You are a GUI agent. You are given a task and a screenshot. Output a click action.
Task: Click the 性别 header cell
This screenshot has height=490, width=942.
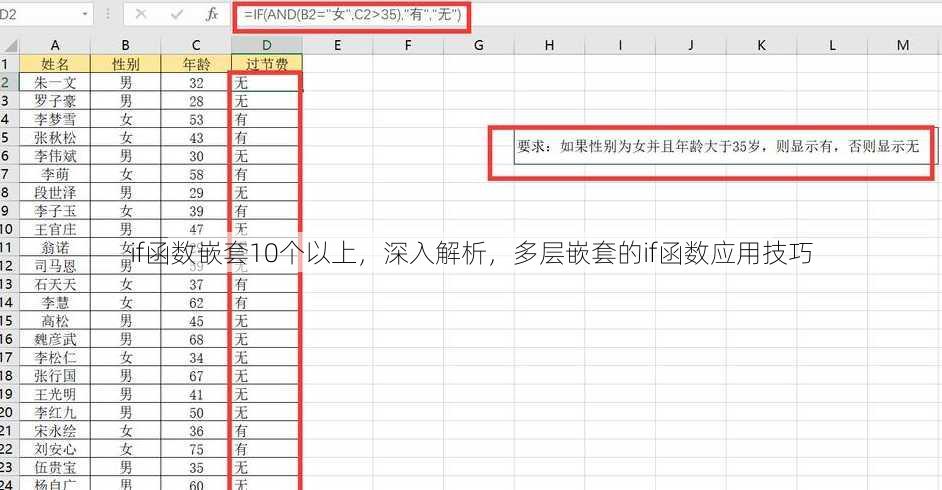pyautogui.click(x=126, y=64)
